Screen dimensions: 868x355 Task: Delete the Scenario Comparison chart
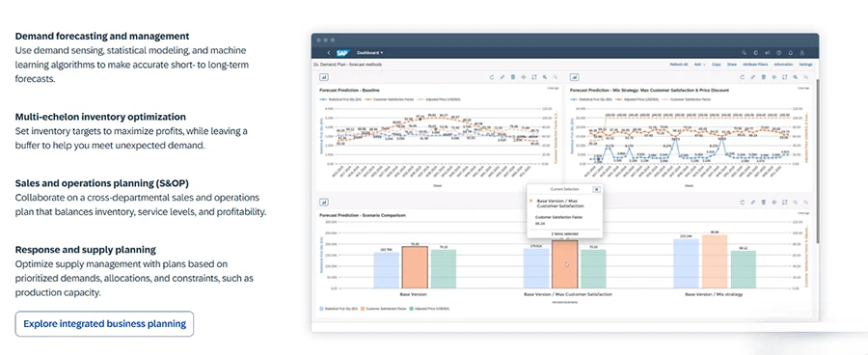[764, 203]
